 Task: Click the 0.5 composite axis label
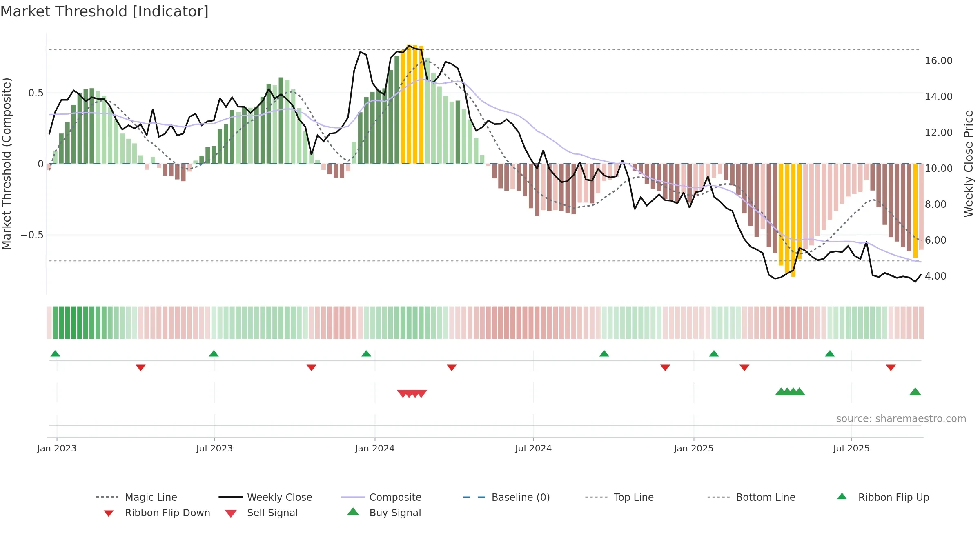coord(36,93)
